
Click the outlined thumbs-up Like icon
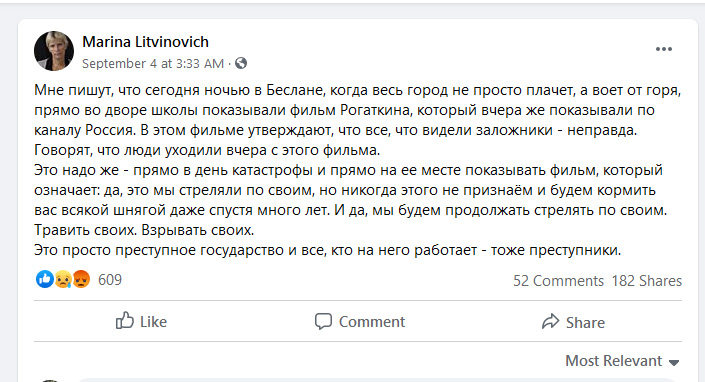[125, 321]
